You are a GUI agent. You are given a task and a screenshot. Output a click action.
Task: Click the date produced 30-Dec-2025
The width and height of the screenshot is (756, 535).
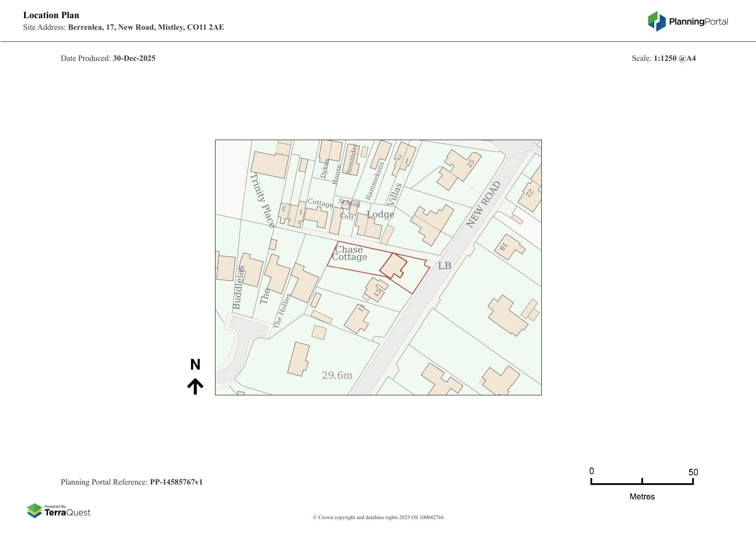point(134,58)
